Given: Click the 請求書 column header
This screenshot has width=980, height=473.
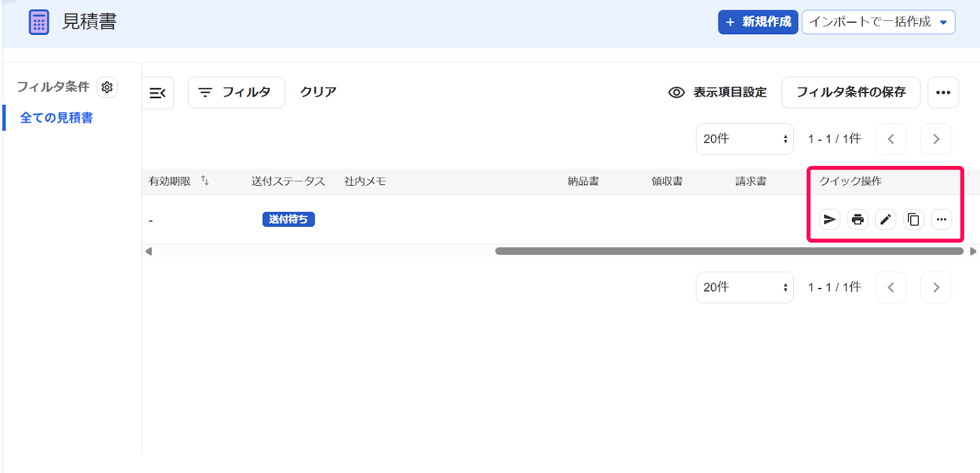Looking at the screenshot, I should [x=751, y=181].
